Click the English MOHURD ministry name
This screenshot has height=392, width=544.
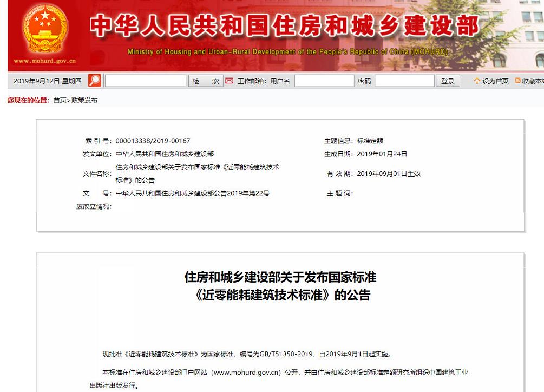pos(287,52)
